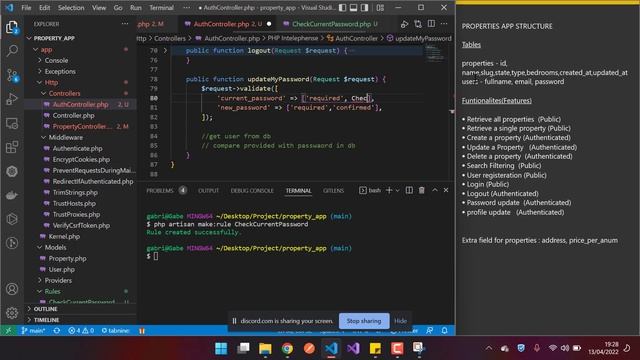This screenshot has height=360, width=640.
Task: Switch to the PROBLEMS panel tab
Action: pos(160,191)
